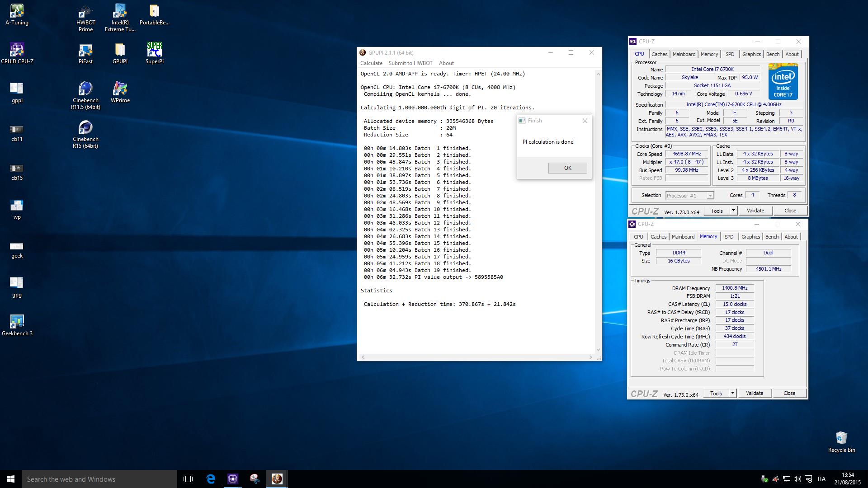The width and height of the screenshot is (868, 488).
Task: Select the cb11 desktop file
Action: (17, 133)
